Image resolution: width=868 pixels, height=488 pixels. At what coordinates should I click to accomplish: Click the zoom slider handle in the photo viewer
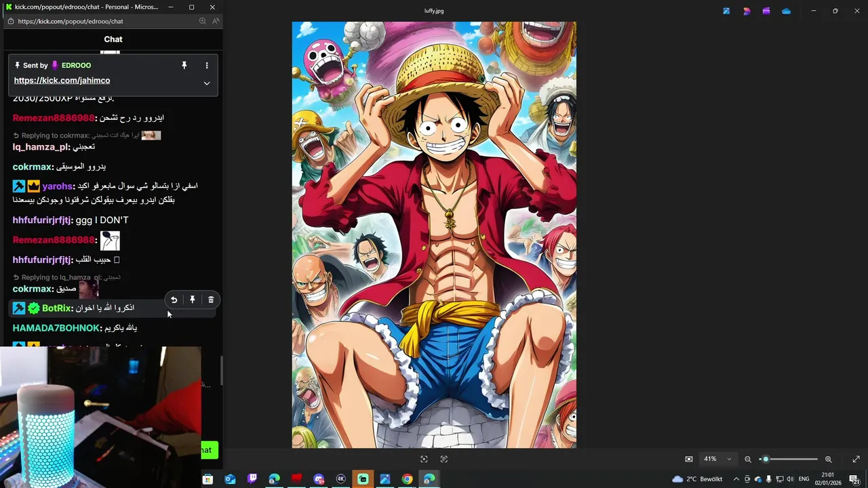click(766, 459)
